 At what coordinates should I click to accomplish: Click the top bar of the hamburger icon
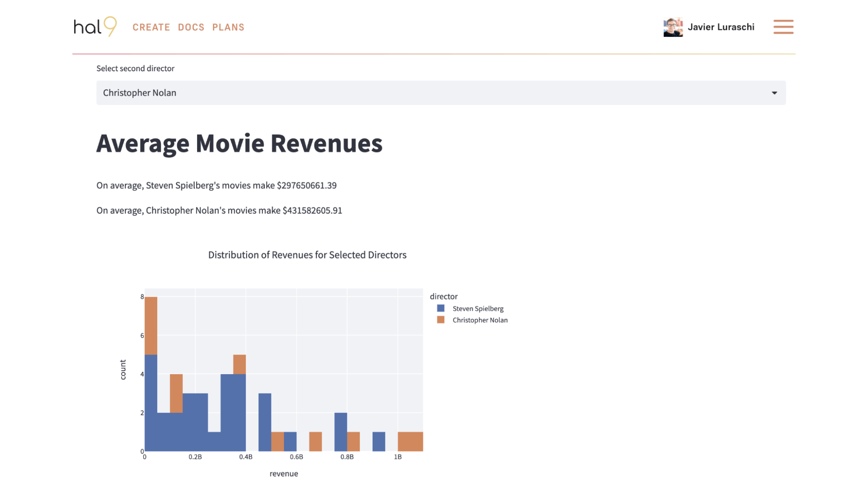[783, 21]
